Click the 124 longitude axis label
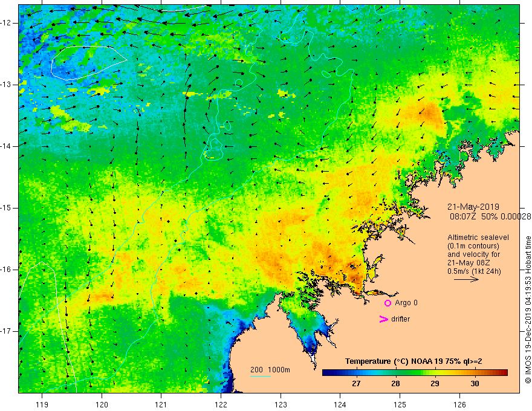 [340, 404]
